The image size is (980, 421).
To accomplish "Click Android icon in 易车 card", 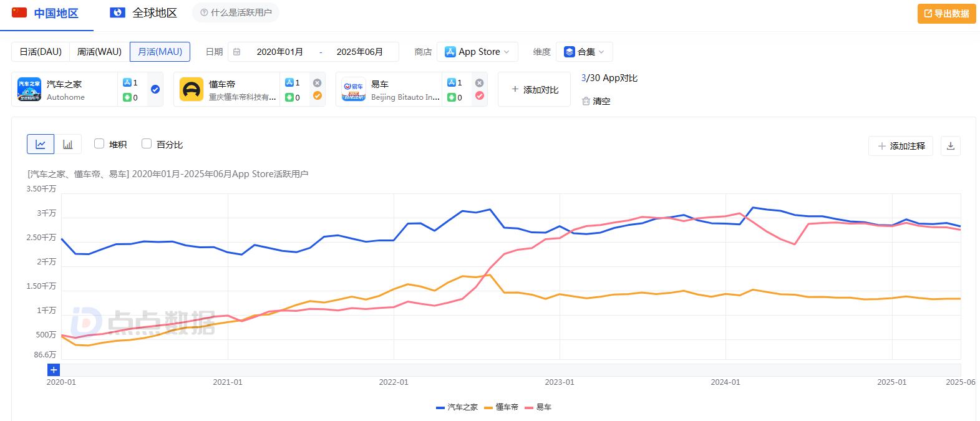I will point(452,97).
